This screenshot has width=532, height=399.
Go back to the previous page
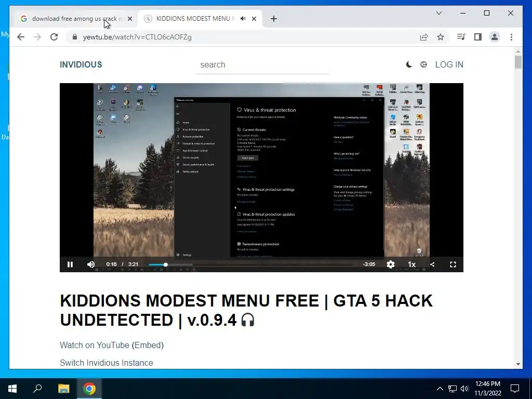21,37
